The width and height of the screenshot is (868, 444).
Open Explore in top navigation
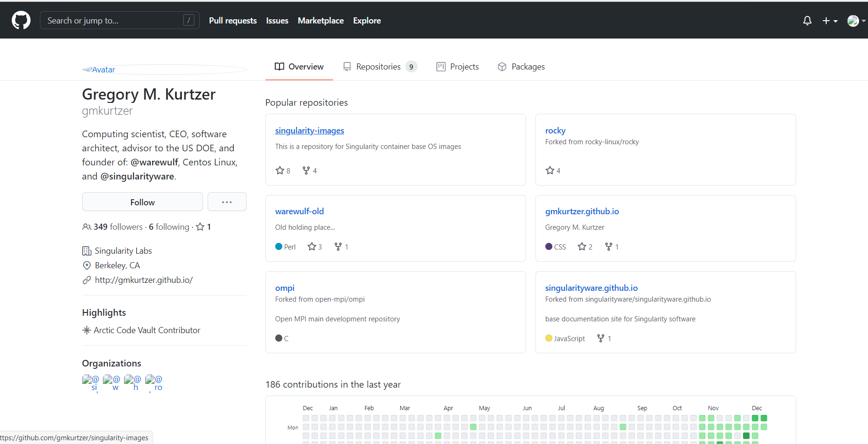pos(367,21)
